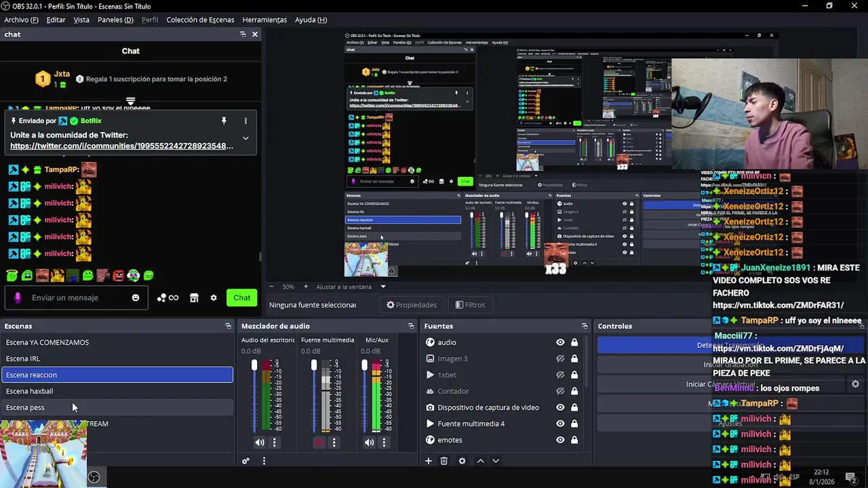Screen dimensions: 868x488
Task: Move source up with arrow icon
Action: 480,461
